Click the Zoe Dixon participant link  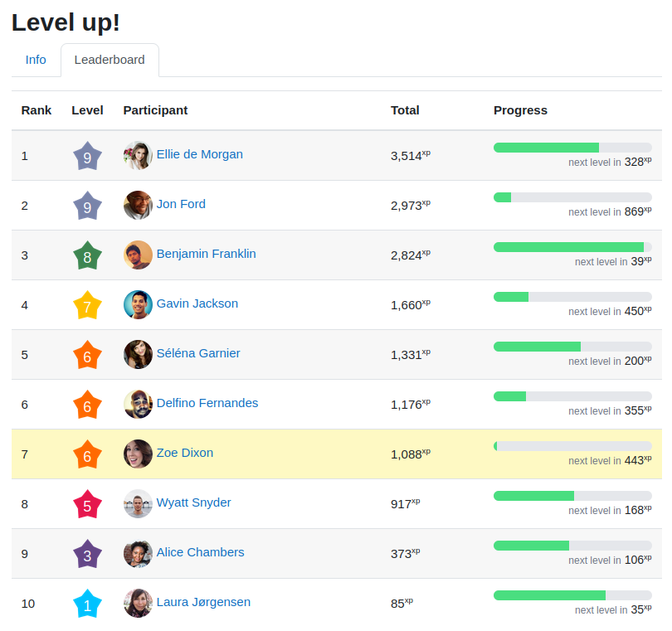coord(184,453)
